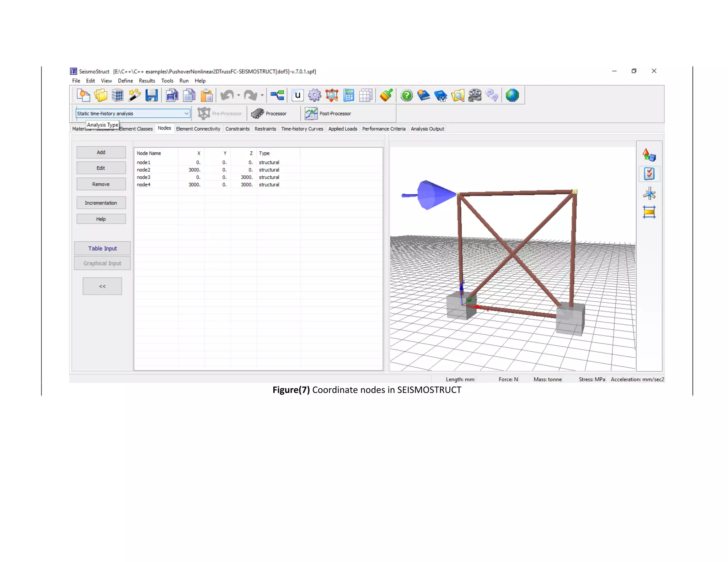
Task: Click the blue book with checkmark icon
Action: point(441,95)
